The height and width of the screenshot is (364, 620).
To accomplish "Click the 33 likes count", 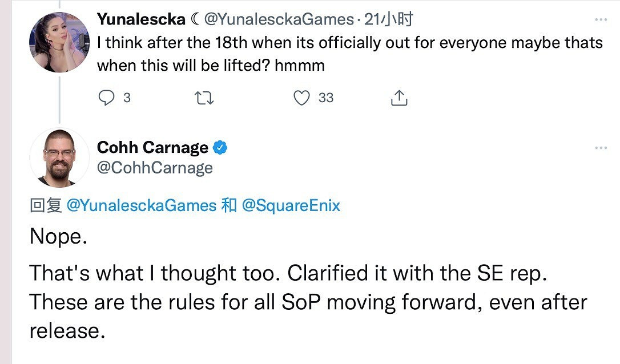I will [x=326, y=98].
